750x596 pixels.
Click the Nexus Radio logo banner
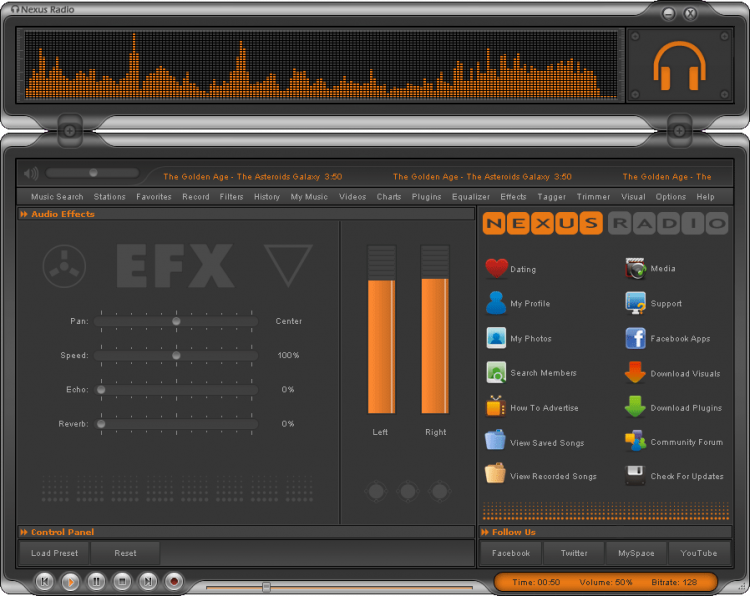605,223
